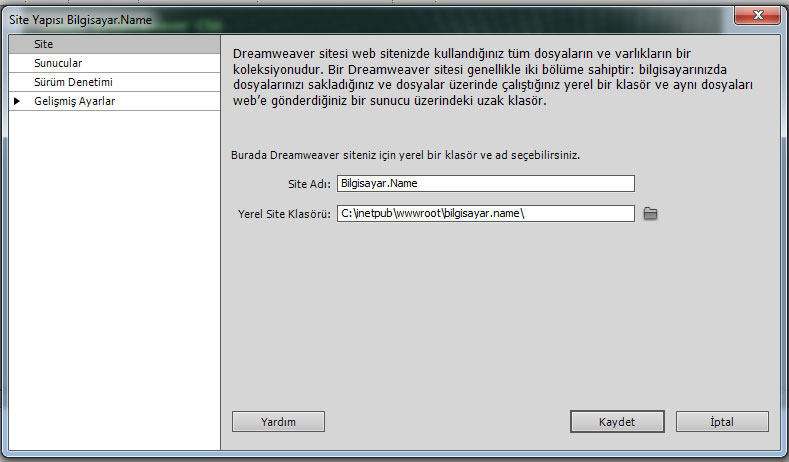The width and height of the screenshot is (789, 462).
Task: Click the 'Site Adı:' label
Action: tap(309, 184)
